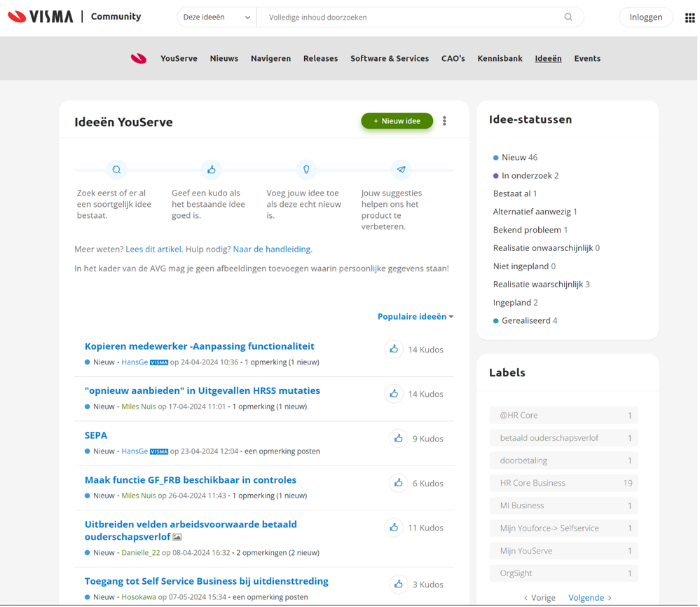Viewport: 700px width, 607px height.
Task: Open Lees dit artikel link
Action: point(153,250)
